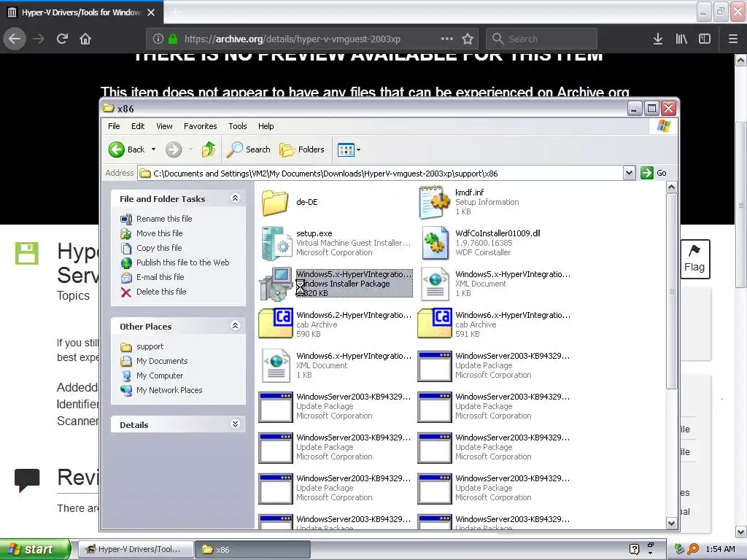Click the Firefox Search box

(x=541, y=39)
